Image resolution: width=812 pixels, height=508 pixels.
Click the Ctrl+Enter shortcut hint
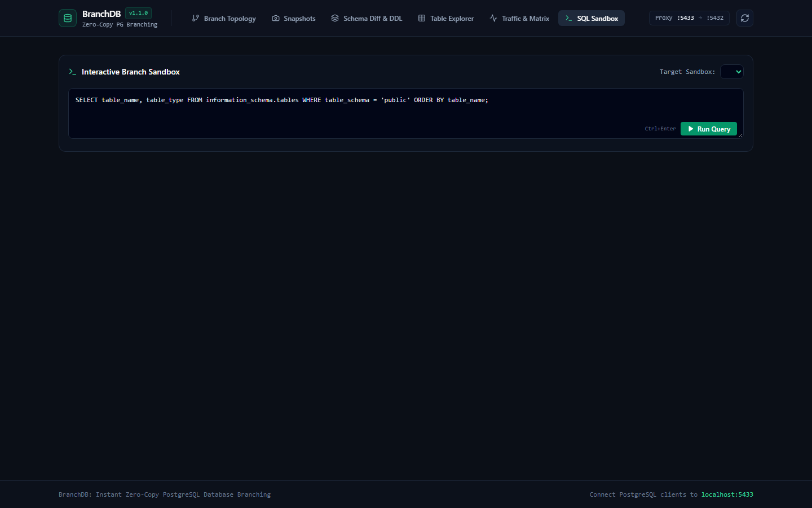point(660,129)
